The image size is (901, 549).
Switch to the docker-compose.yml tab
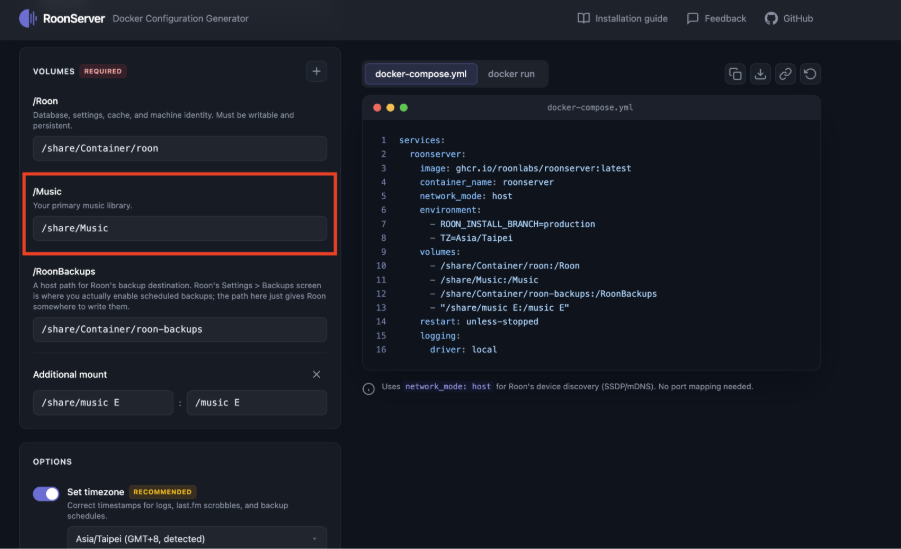(421, 74)
